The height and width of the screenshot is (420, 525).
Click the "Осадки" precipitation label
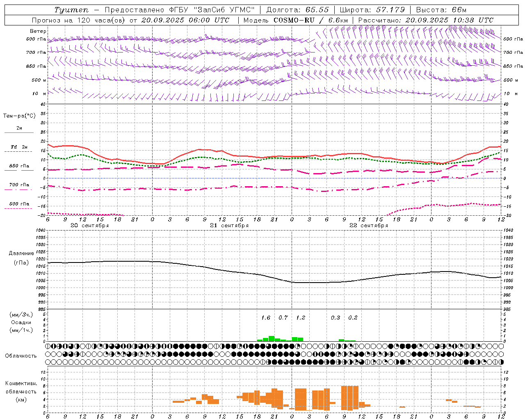pos(21,322)
